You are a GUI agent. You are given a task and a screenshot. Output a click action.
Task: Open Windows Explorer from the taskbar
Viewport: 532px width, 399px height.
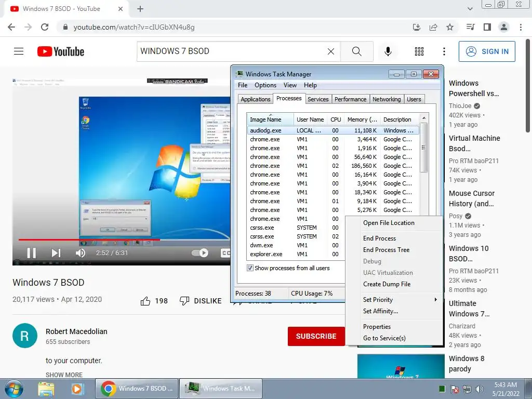[46, 389]
